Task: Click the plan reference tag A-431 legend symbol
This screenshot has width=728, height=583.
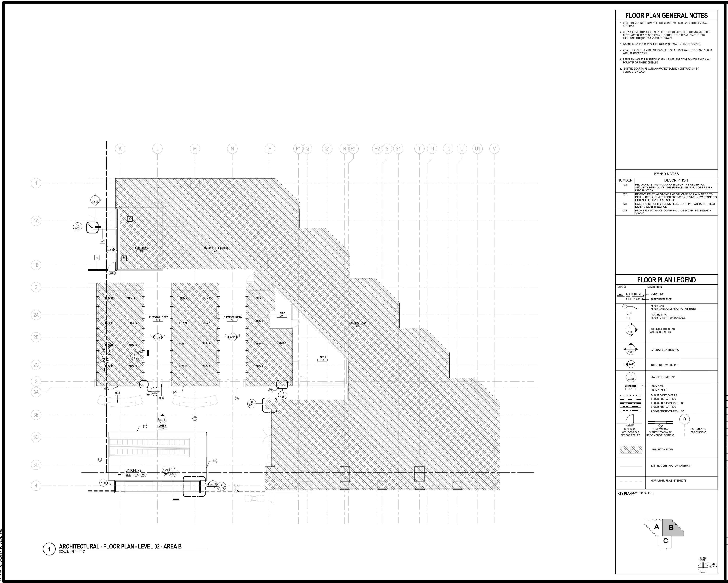Action: (x=631, y=377)
